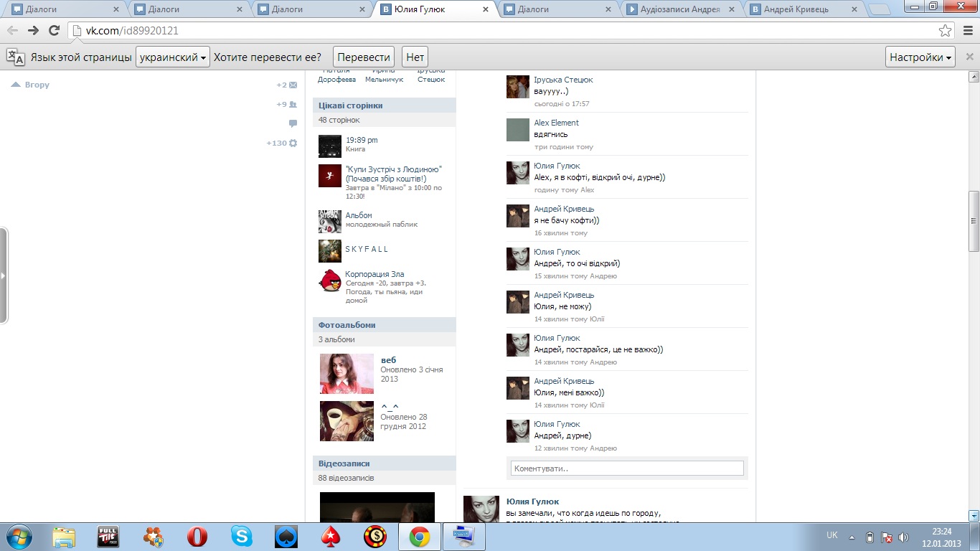Open PokerStars red spade icon in taskbar
The image size is (980, 551).
[x=331, y=537]
